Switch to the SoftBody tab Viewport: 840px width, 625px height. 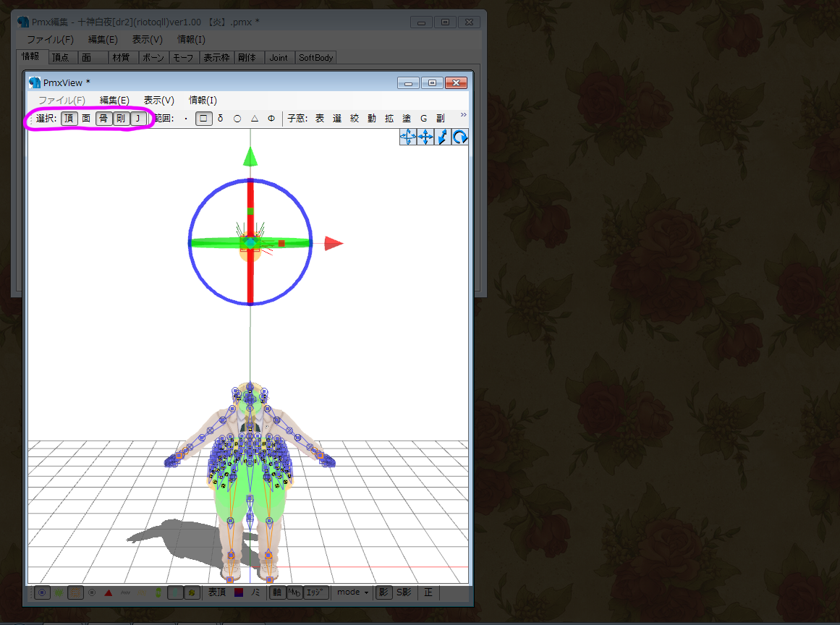[x=316, y=57]
